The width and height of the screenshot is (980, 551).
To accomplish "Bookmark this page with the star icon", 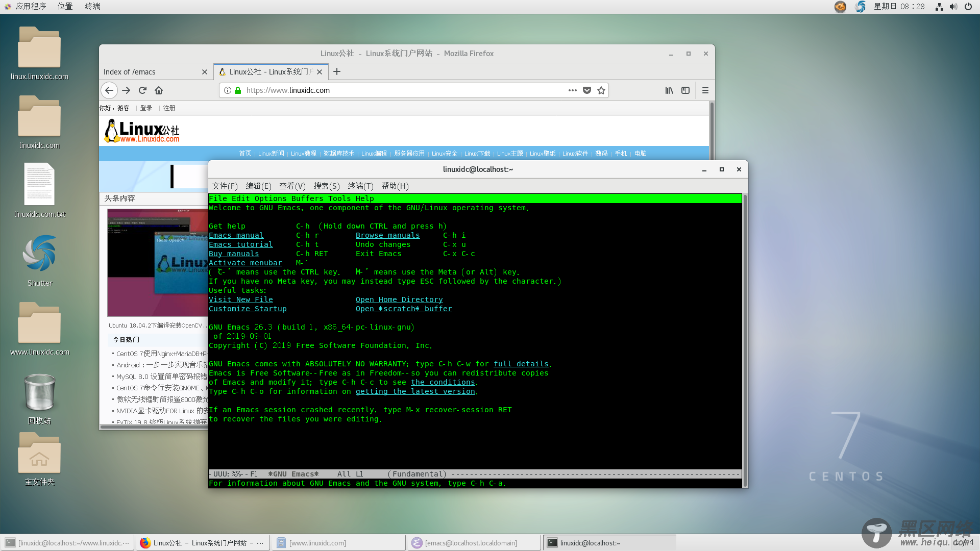I will 601,90.
